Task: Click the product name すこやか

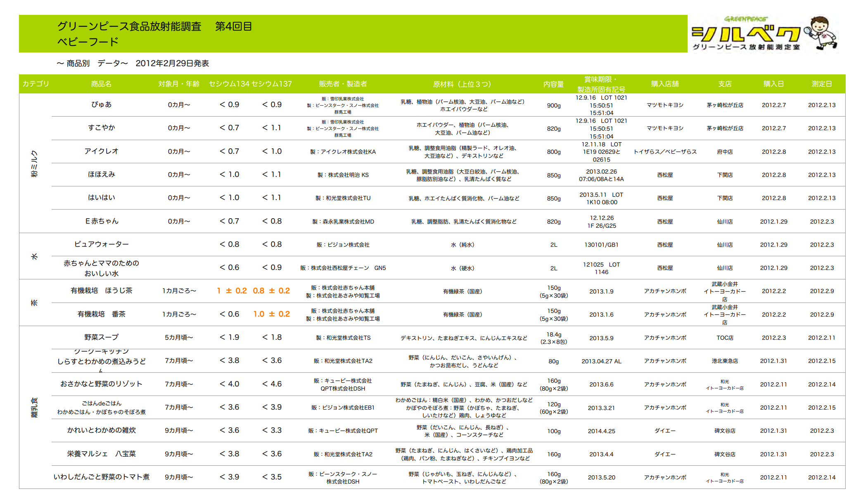Action: click(101, 128)
